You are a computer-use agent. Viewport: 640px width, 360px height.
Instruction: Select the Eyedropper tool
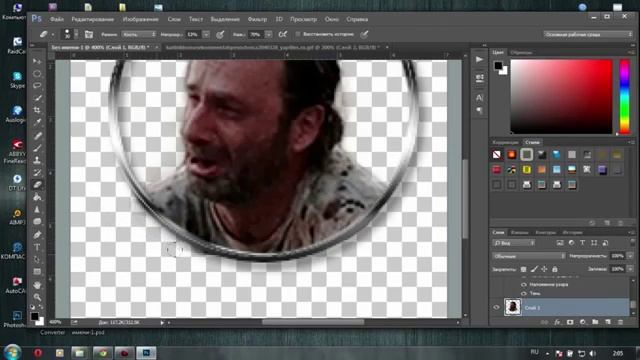[x=37, y=122]
